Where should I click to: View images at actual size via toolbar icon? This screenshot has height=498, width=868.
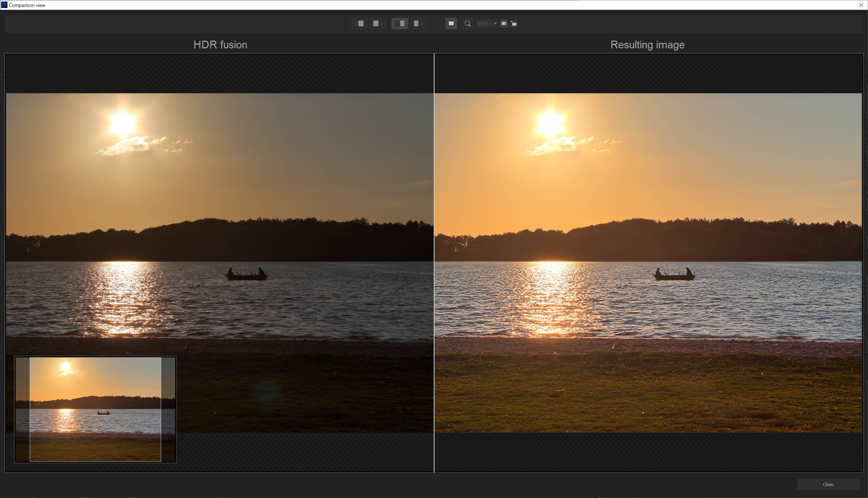point(513,23)
